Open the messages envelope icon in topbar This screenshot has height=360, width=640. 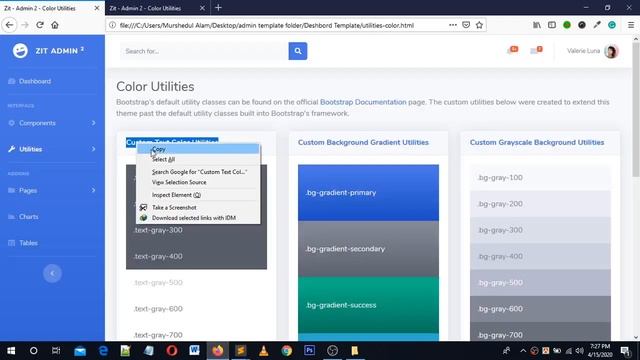(536, 50)
